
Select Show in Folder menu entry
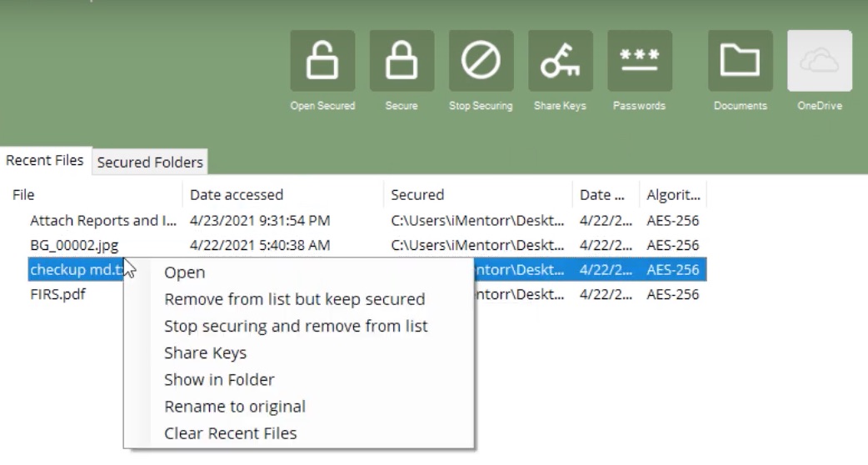tap(219, 380)
